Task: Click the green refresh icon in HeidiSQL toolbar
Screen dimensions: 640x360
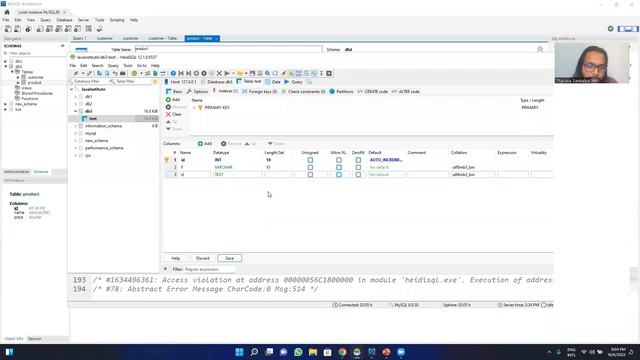Action: (x=134, y=73)
